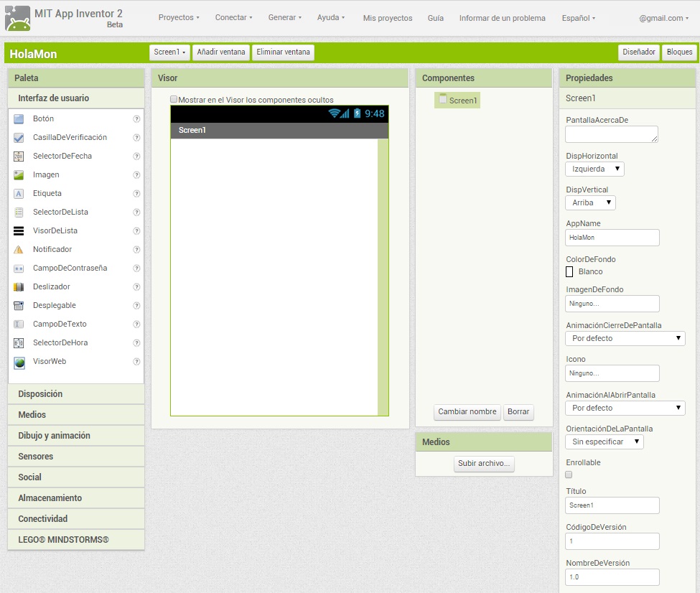The image size is (700, 593).
Task: Select the CampoDeTexto icon
Action: point(19,324)
